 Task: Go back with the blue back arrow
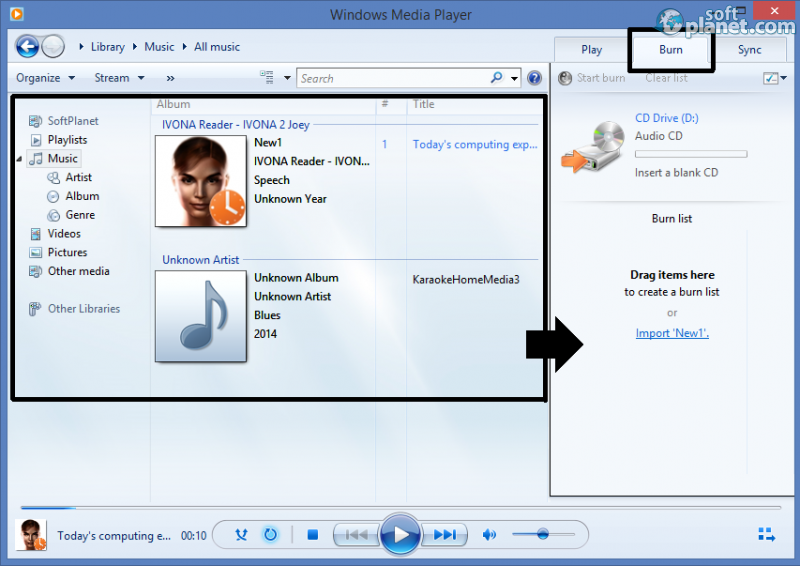tap(28, 47)
